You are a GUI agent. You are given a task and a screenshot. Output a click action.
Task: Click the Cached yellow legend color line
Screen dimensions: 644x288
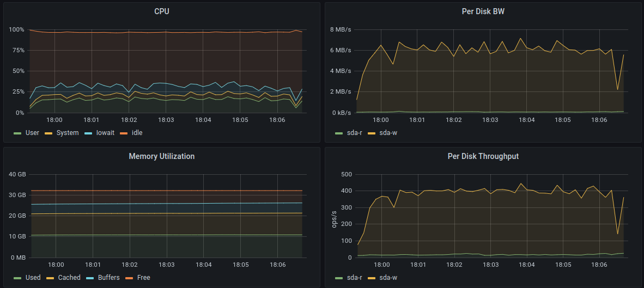[48, 278]
